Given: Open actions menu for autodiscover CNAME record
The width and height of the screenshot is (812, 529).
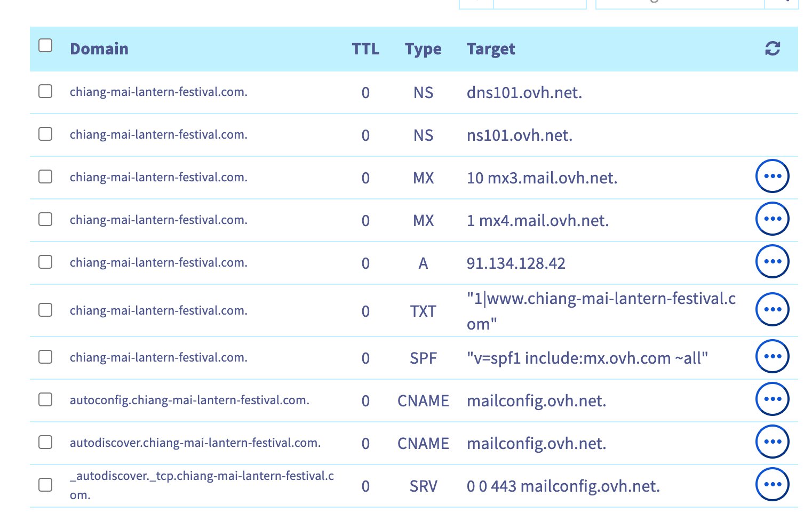Looking at the screenshot, I should click(772, 442).
